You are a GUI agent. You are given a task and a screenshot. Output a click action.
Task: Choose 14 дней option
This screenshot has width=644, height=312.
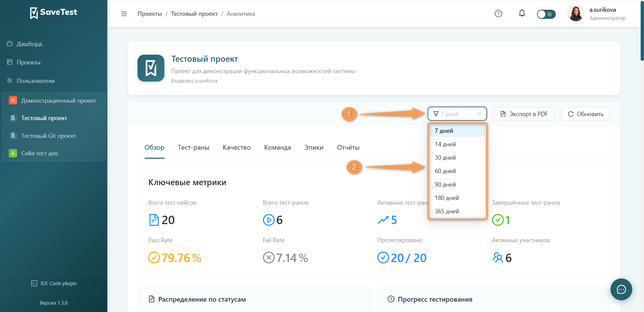pos(457,144)
